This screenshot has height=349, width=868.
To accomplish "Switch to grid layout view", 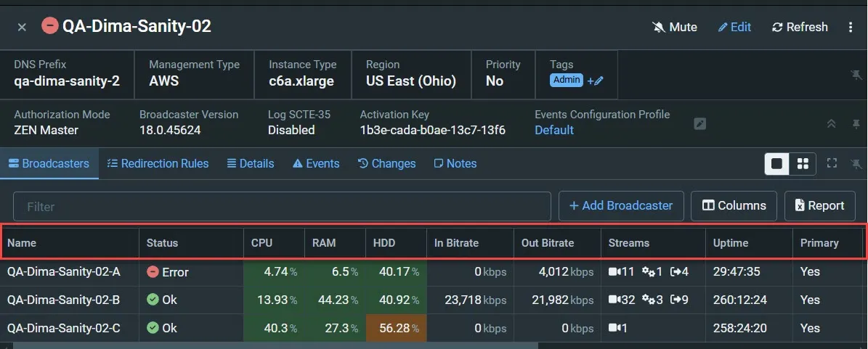I will 803,164.
